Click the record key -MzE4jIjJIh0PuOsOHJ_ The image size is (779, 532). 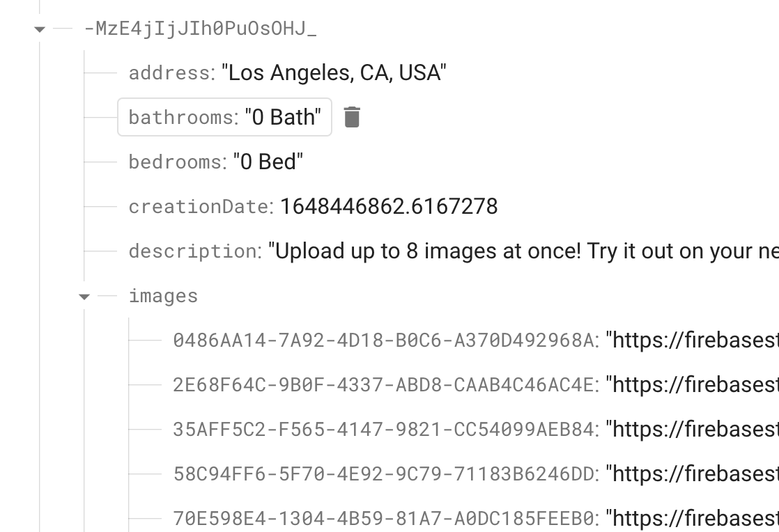202,28
